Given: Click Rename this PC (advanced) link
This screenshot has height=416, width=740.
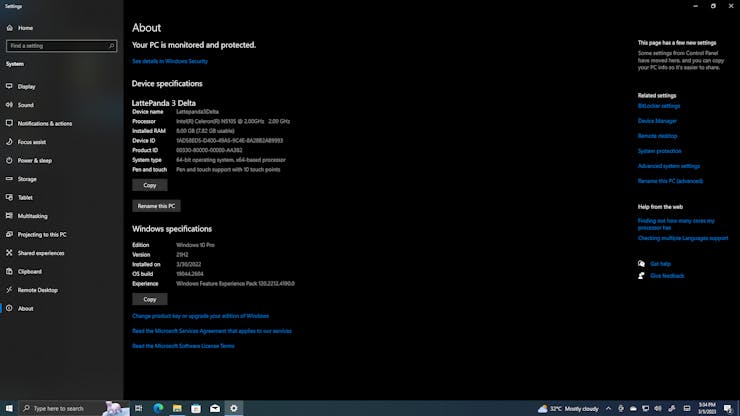Looking at the screenshot, I should pos(670,181).
